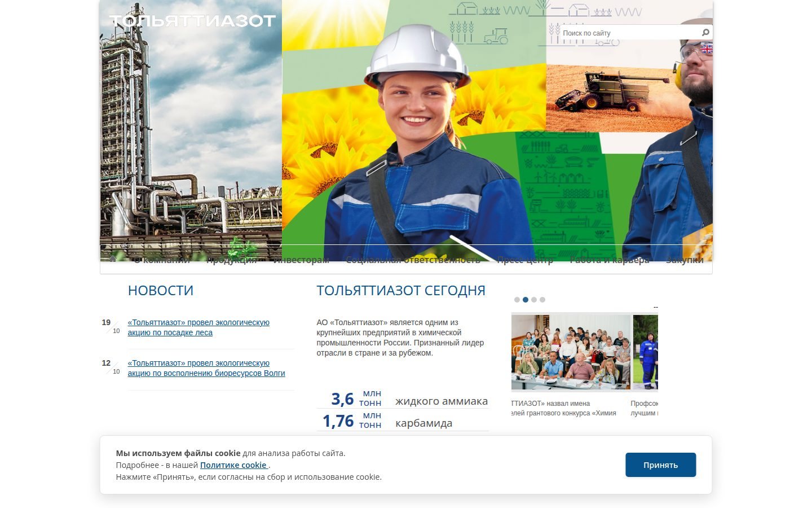Image resolution: width=812 pixels, height=508 pixels.
Task: Click the news date 19/10
Action: 111,326
